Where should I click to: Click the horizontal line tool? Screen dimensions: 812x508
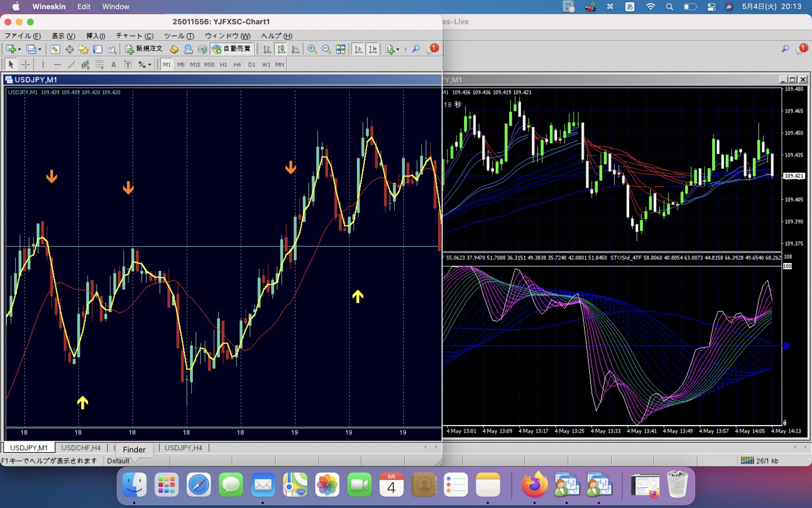click(58, 64)
